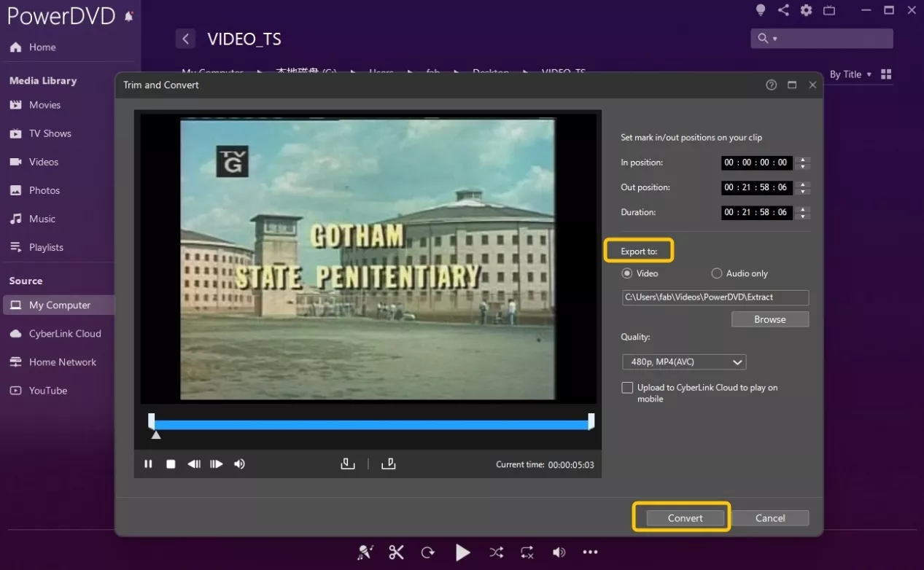Screen dimensions: 924x570
Task: Click the In position time field
Action: tap(756, 163)
